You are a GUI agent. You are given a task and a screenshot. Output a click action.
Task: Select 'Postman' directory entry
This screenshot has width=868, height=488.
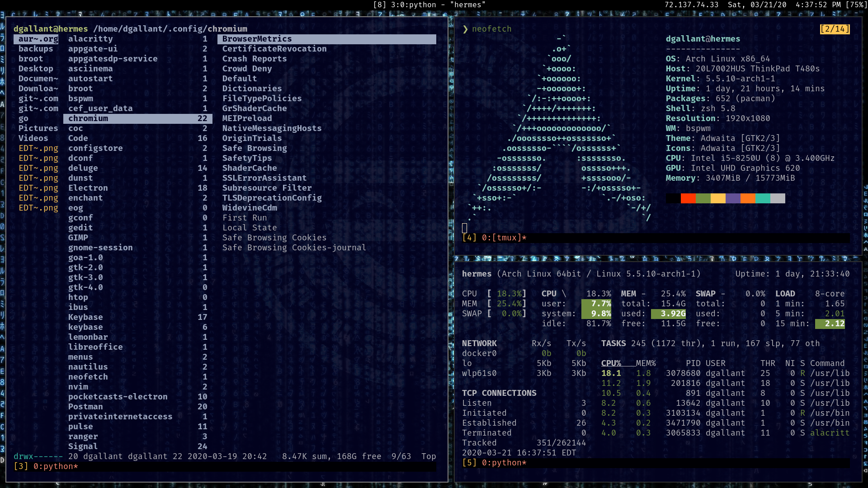pos(138,407)
